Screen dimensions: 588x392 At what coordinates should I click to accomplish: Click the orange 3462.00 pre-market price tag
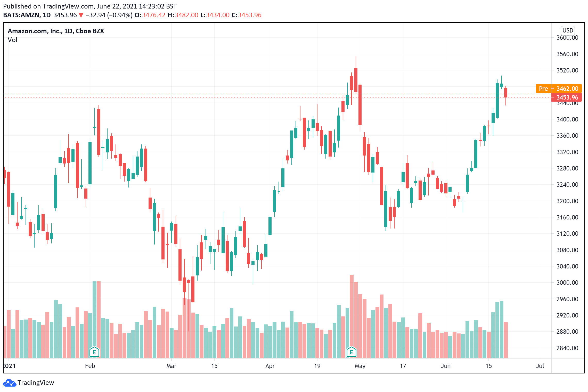point(567,88)
